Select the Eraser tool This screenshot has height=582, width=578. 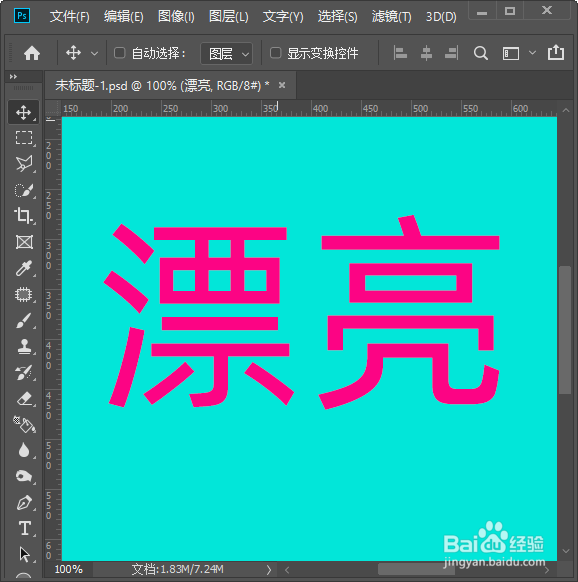click(24, 399)
